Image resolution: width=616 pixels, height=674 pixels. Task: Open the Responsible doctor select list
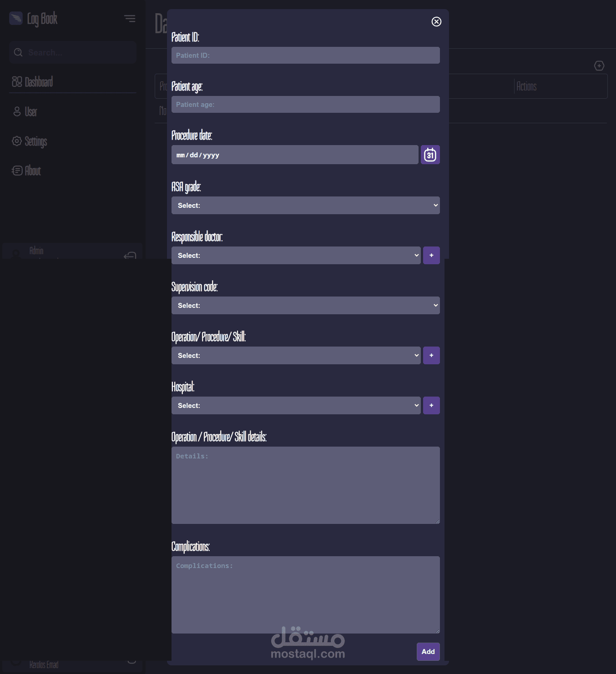pos(296,255)
